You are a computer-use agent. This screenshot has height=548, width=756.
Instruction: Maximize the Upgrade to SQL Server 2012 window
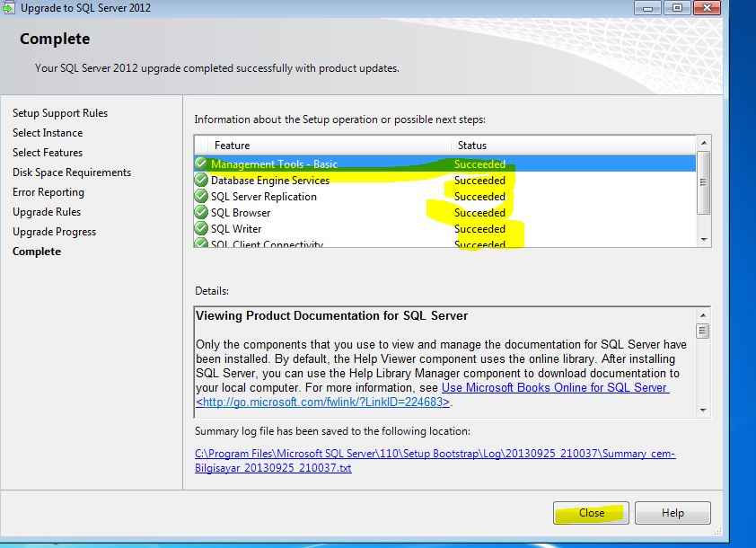point(677,8)
